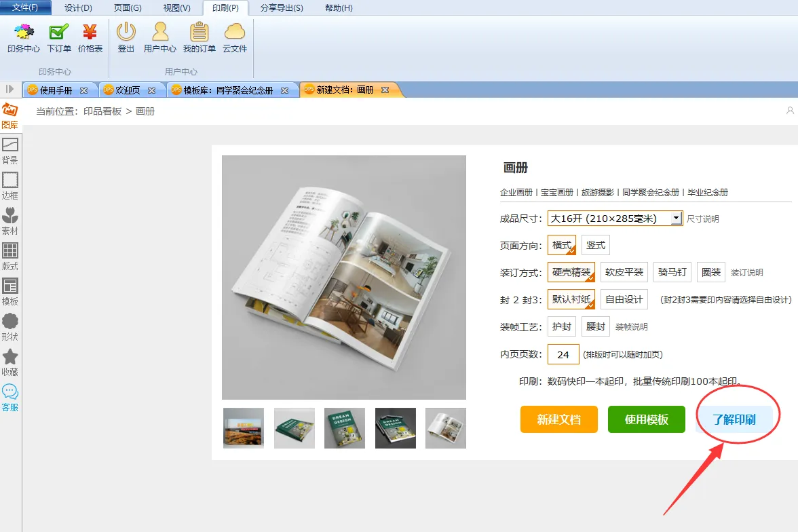Click the orange 新建文档 button

pos(558,419)
